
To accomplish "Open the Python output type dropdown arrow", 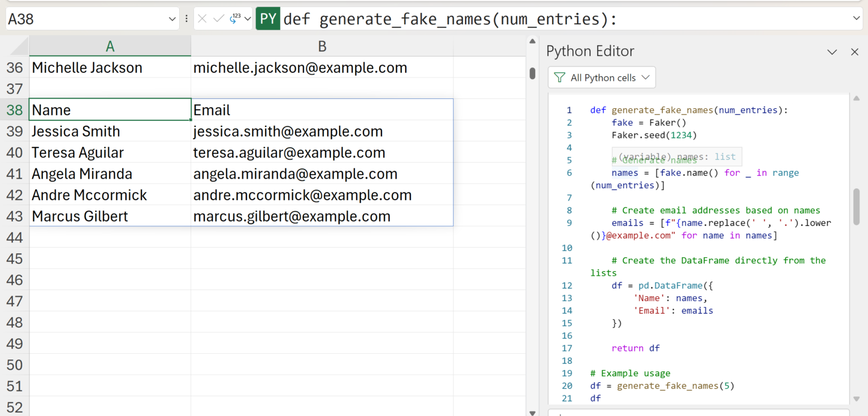I will 248,19.
